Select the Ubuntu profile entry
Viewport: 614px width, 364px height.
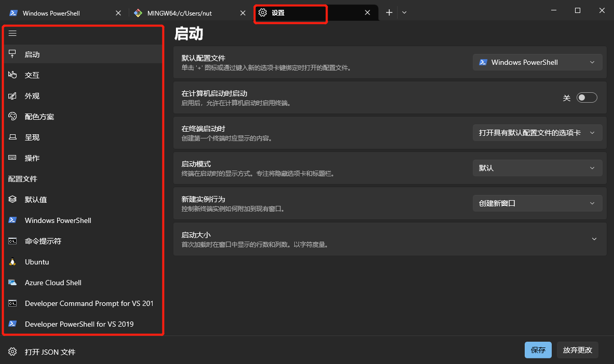click(x=83, y=261)
